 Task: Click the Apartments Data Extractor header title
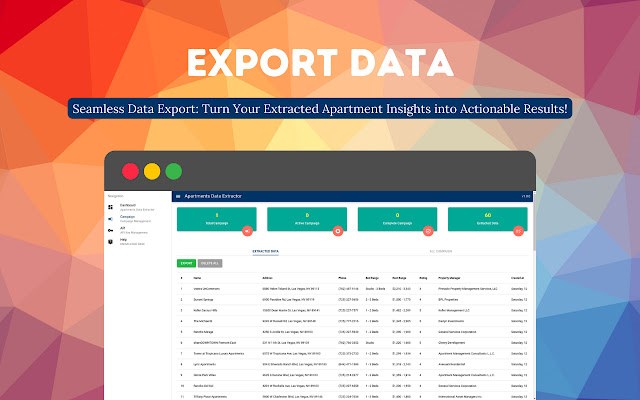click(x=213, y=196)
